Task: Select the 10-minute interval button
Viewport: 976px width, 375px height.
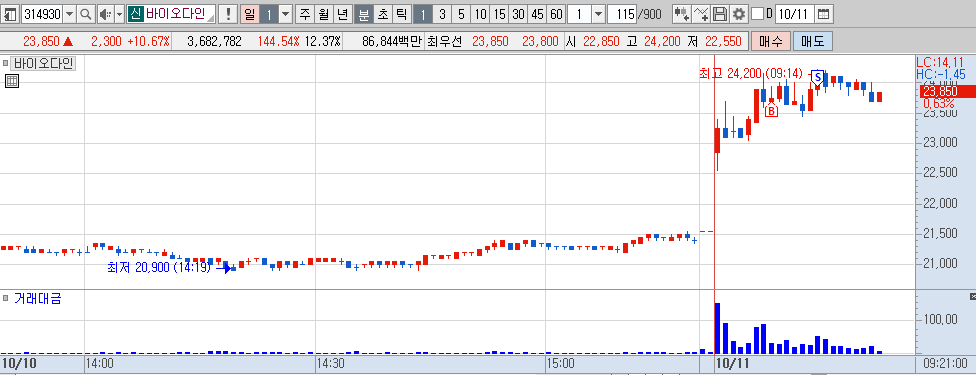Action: tap(480, 14)
